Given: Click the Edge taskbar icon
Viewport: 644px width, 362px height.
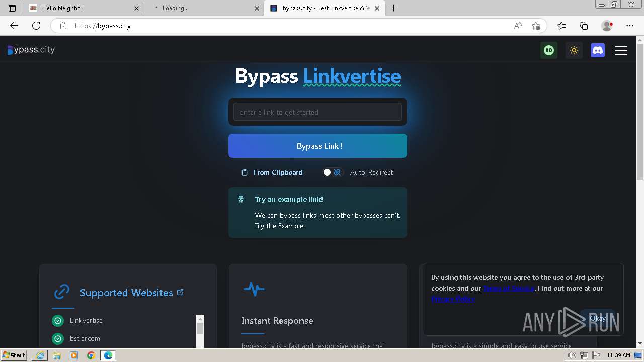Looking at the screenshot, I should pos(108,355).
